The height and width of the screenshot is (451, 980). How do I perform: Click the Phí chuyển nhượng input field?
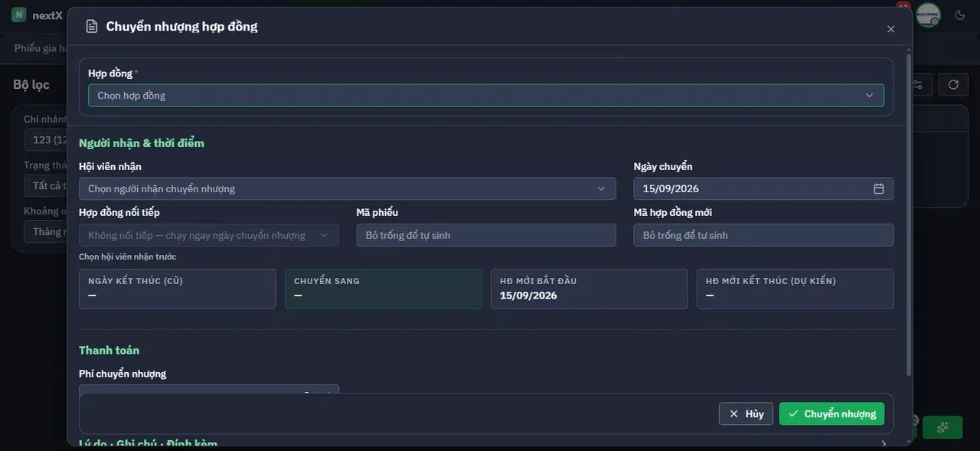coord(209,390)
